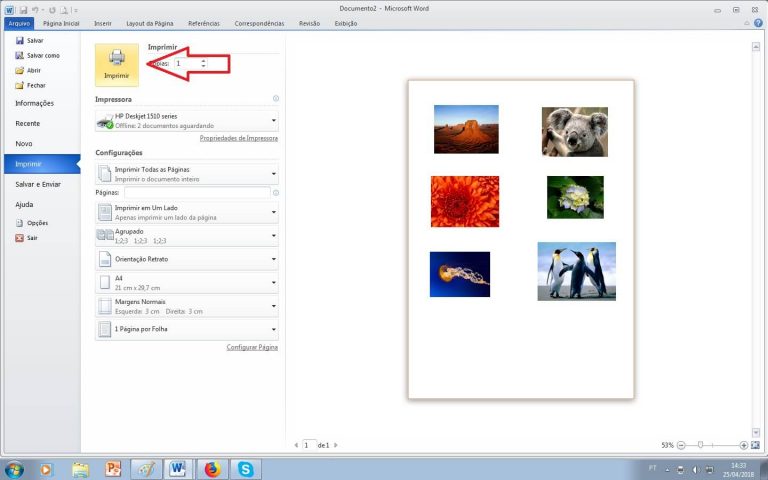Viewport: 768px width, 480px height.
Task: Click the Páginas input field
Action: click(196, 192)
